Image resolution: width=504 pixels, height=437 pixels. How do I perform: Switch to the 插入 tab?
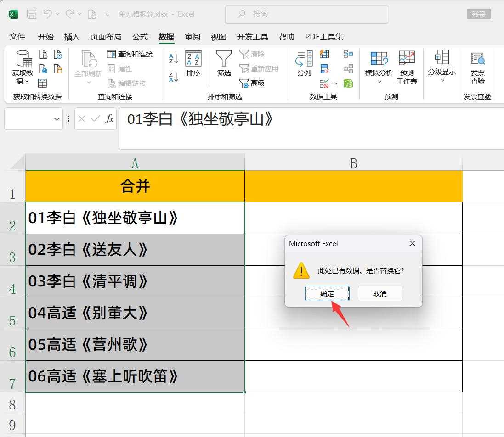[x=72, y=37]
